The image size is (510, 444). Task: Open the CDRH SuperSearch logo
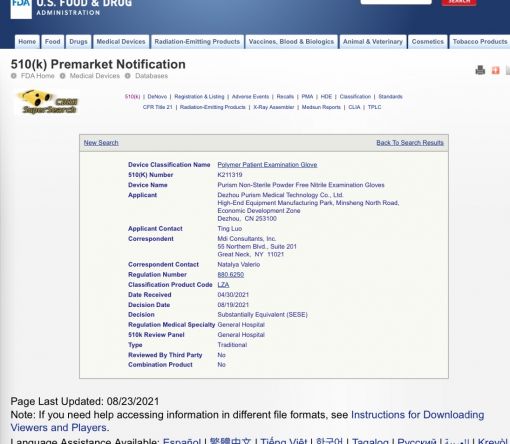pos(47,102)
